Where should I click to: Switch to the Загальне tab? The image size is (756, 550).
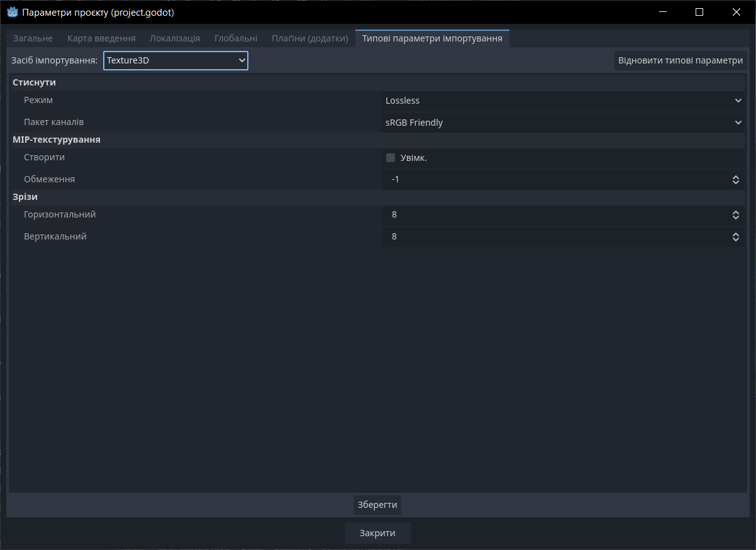click(x=33, y=38)
